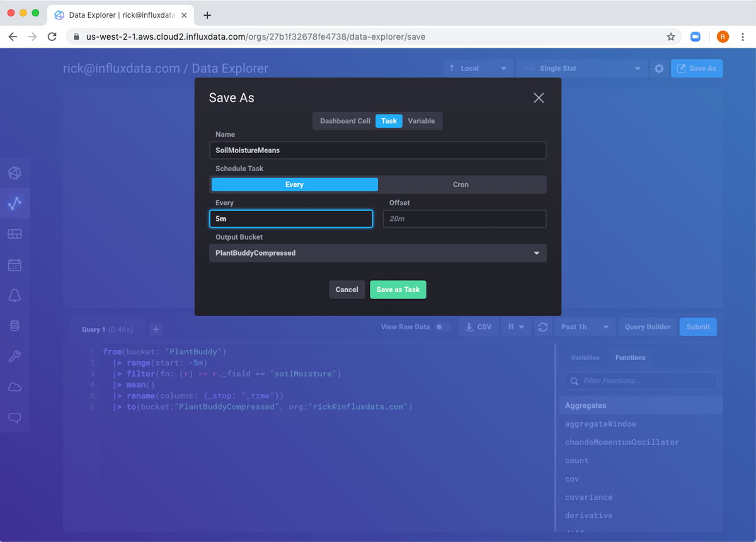The height and width of the screenshot is (542, 756).
Task: Click the gear icon next to Single Stat
Action: 659,69
